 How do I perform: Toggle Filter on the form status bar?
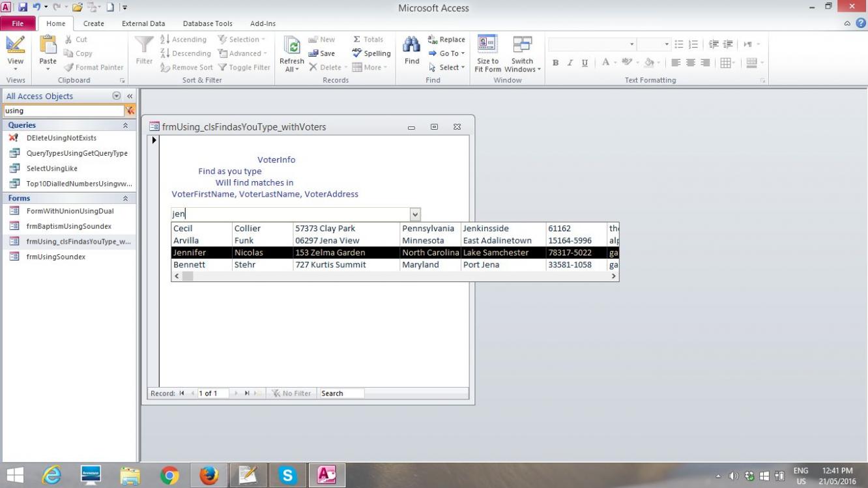(291, 394)
